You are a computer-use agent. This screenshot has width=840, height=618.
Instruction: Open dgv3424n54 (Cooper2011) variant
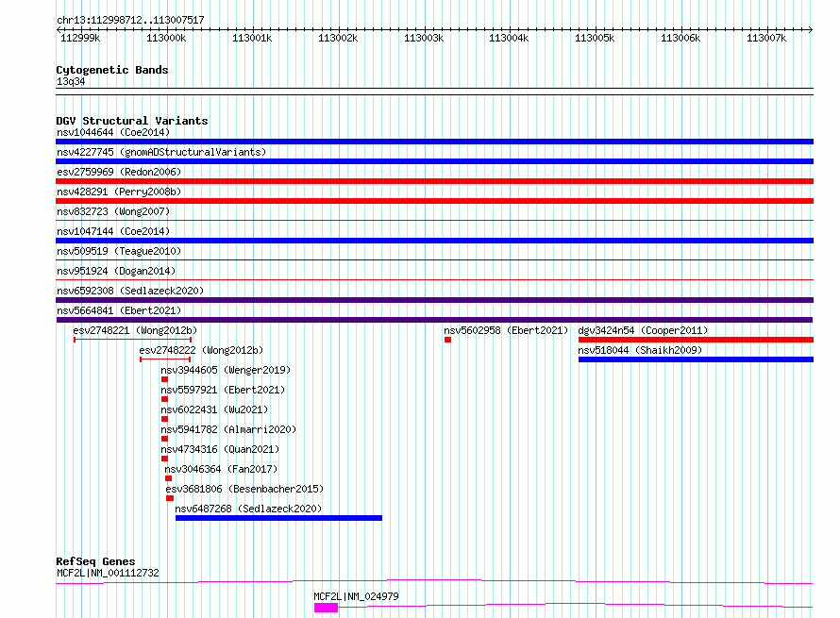tap(643, 330)
